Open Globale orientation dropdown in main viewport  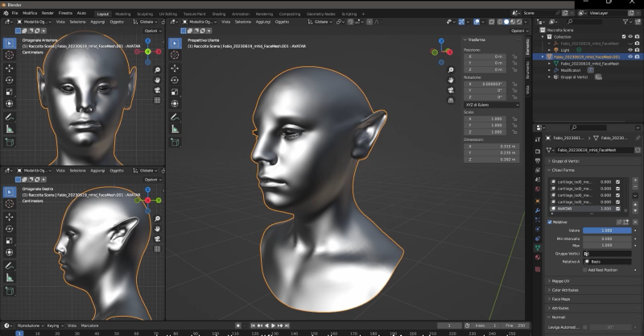321,22
